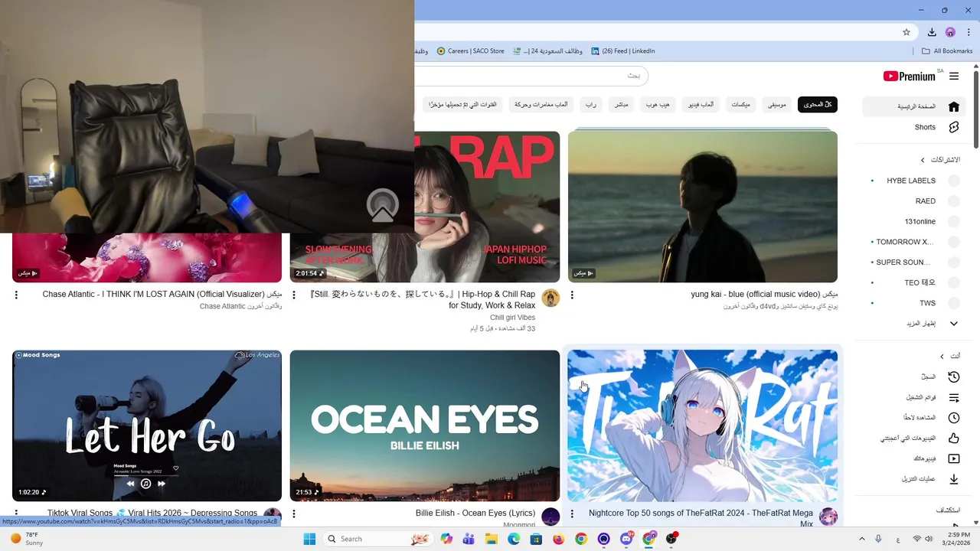This screenshot has height=551, width=980.
Task: Select the Hip hop filter chip
Action: [658, 104]
